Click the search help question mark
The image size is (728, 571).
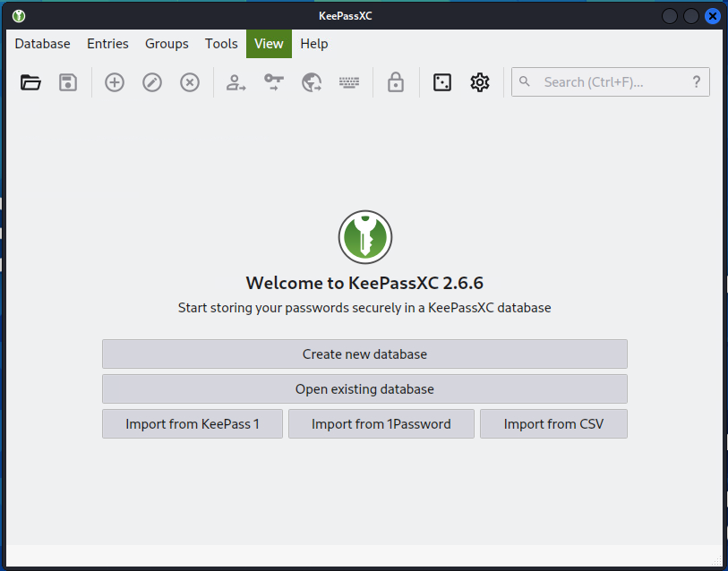pyautogui.click(x=697, y=82)
